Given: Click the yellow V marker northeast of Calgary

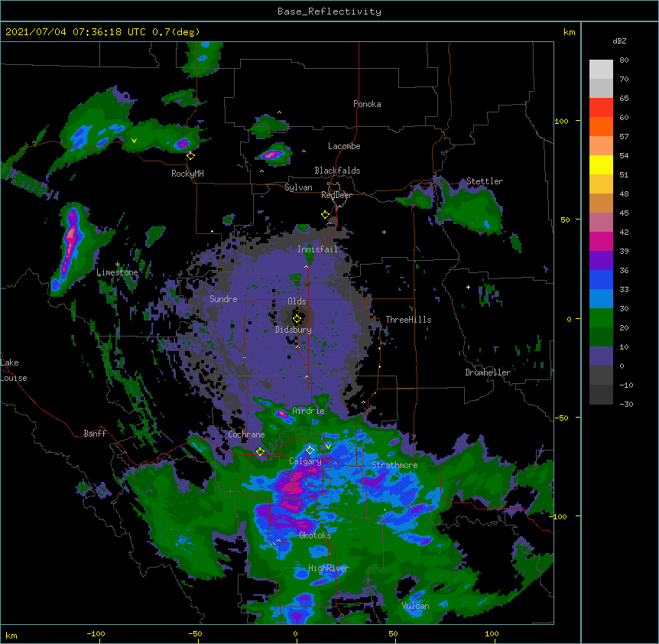Looking at the screenshot, I should pyautogui.click(x=328, y=447).
